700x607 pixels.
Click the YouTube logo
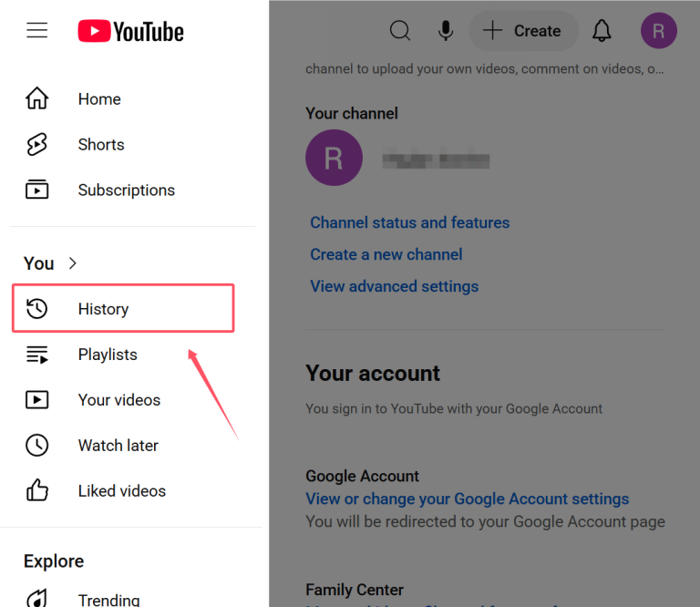[x=130, y=31]
